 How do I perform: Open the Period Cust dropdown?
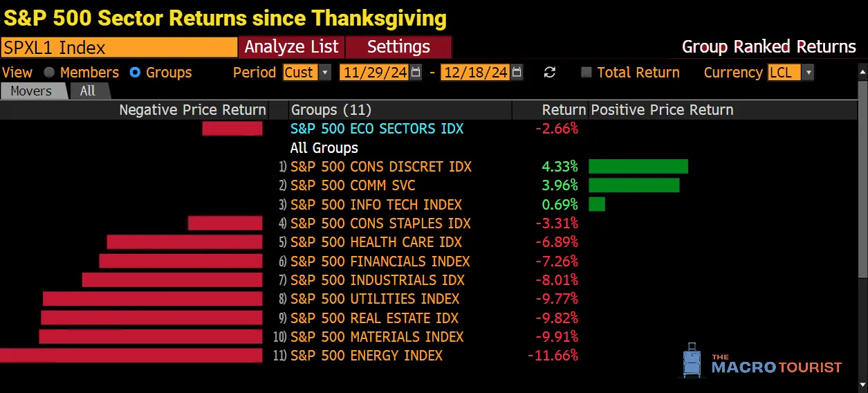pos(325,73)
